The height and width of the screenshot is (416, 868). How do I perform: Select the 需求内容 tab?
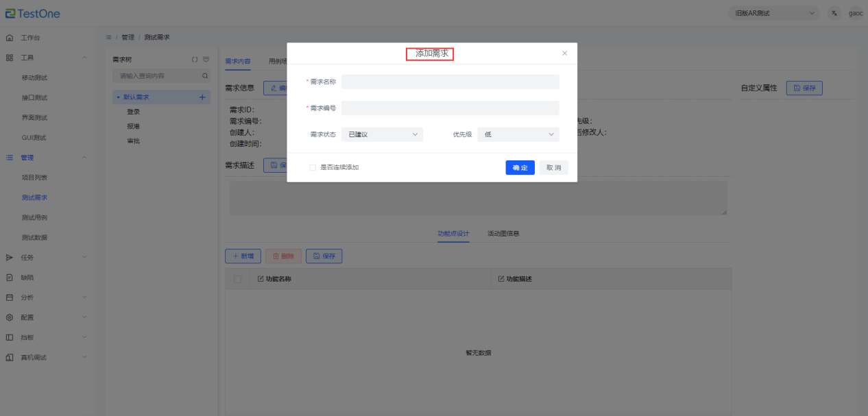238,61
